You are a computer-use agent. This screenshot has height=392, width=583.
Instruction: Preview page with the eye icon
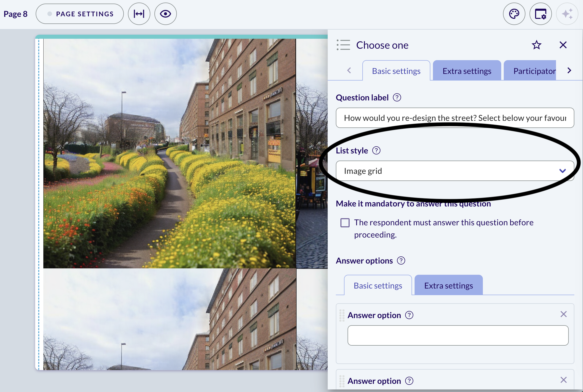pos(166,14)
